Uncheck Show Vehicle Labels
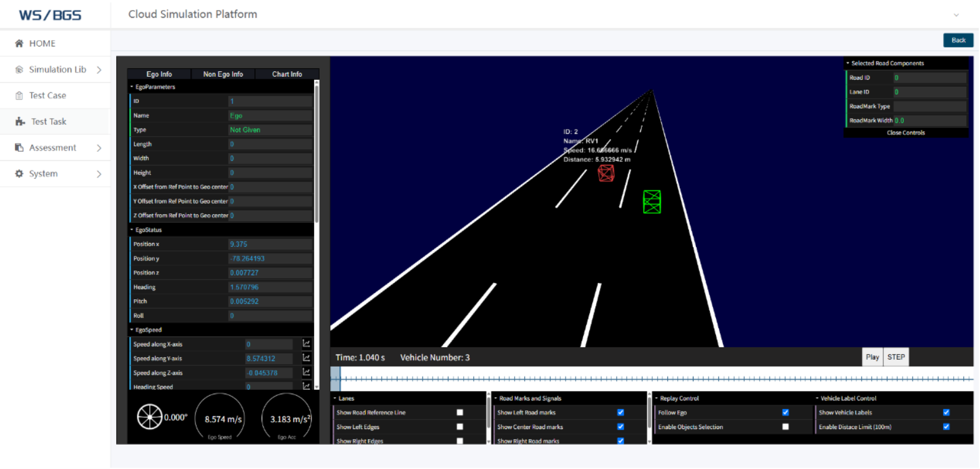Screen dimensions: 980x469 (x=946, y=412)
